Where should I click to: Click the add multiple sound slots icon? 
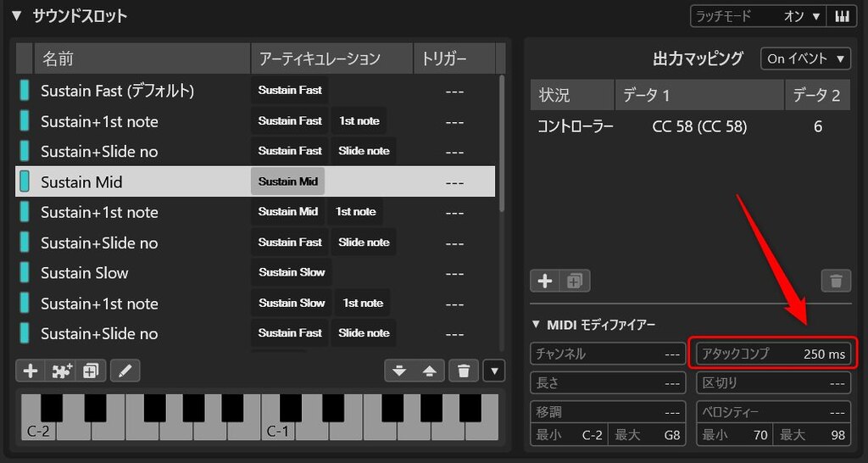(x=61, y=371)
